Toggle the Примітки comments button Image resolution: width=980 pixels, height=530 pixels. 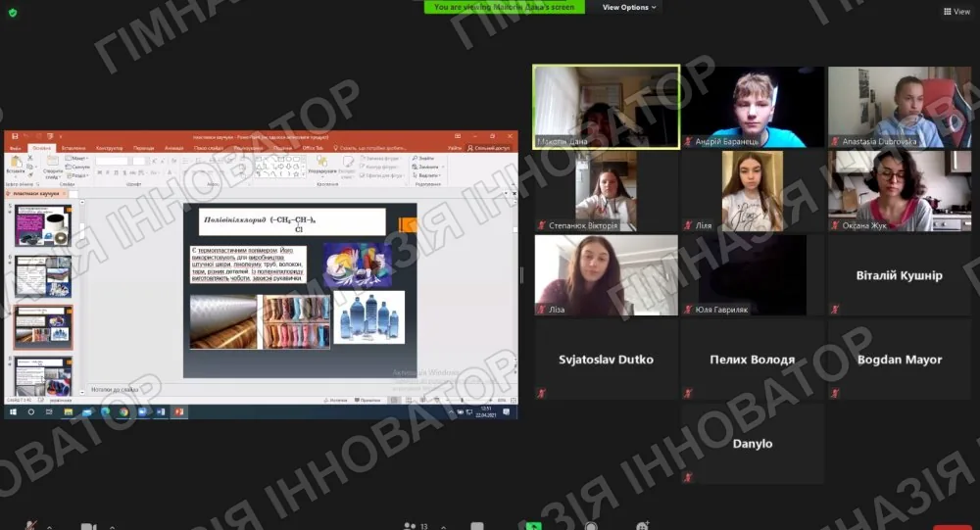[x=367, y=400]
